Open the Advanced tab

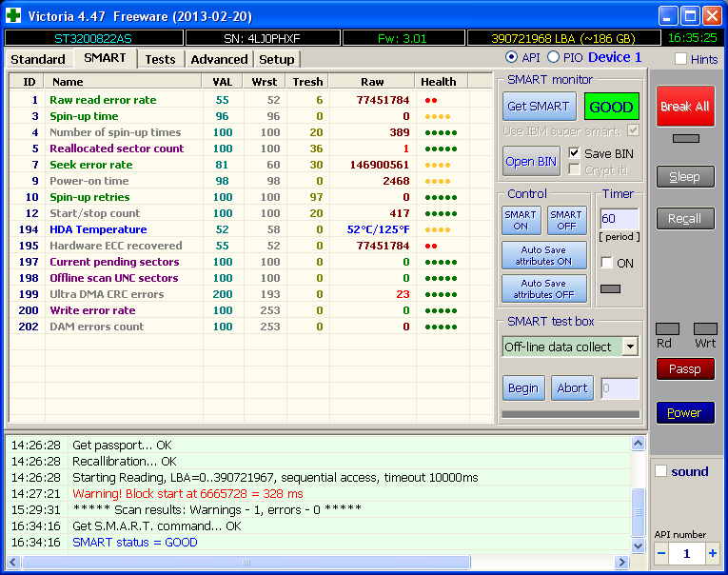pos(219,59)
